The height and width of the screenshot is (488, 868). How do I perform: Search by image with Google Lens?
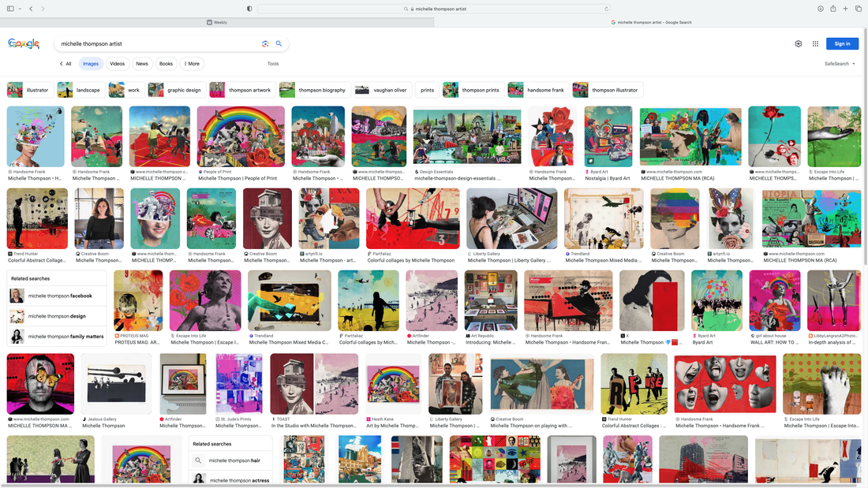tap(265, 43)
